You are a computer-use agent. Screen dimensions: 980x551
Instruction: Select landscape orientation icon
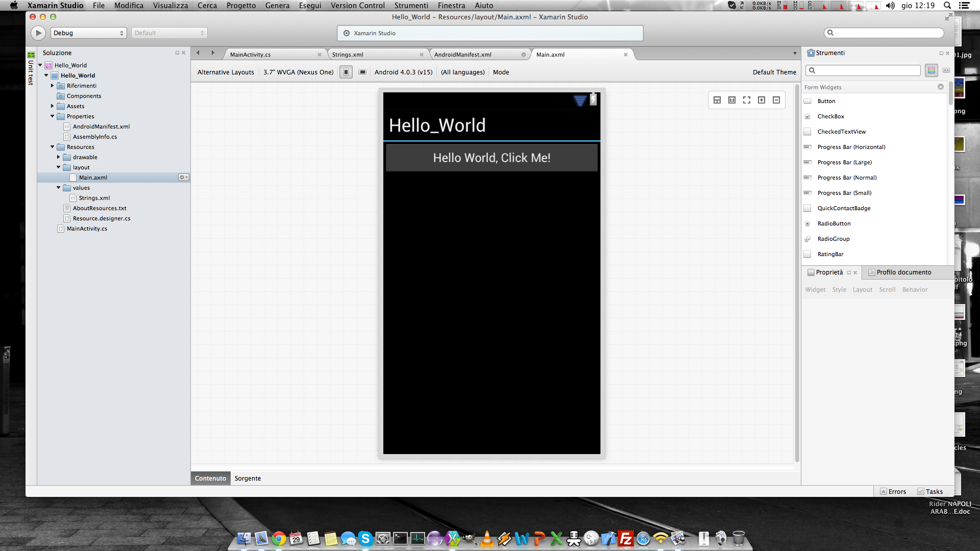click(362, 72)
